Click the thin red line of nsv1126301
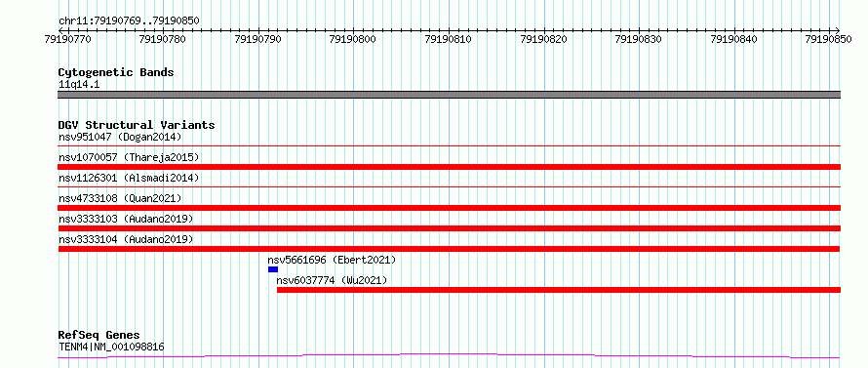The height and width of the screenshot is (368, 868). pyautogui.click(x=449, y=187)
